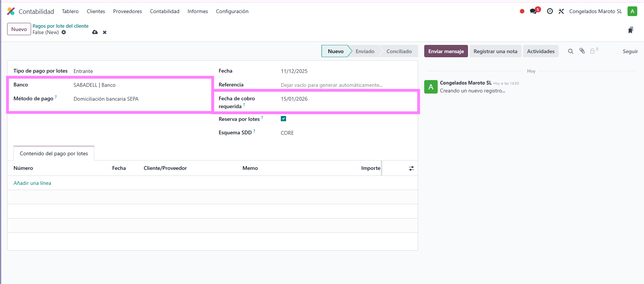This screenshot has height=284, width=644.
Task: Open the chat messages icon
Action: pos(533,11)
